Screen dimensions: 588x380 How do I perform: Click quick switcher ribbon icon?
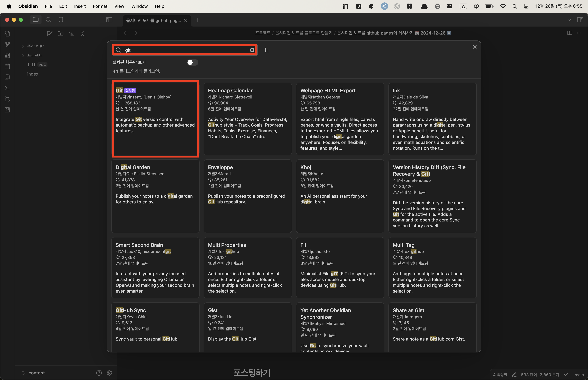pyautogui.click(x=7, y=34)
